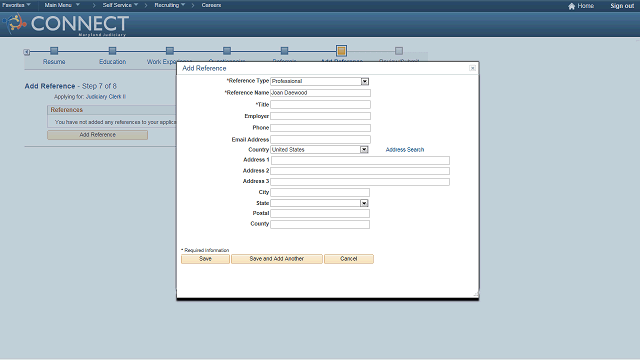Click the Cancel button
The width and height of the screenshot is (640, 360).
coord(349,259)
